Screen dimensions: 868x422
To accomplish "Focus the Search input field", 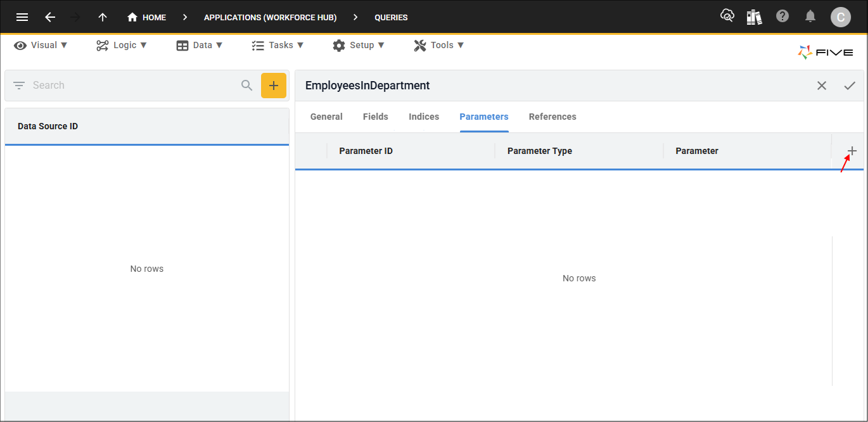I will coord(133,86).
